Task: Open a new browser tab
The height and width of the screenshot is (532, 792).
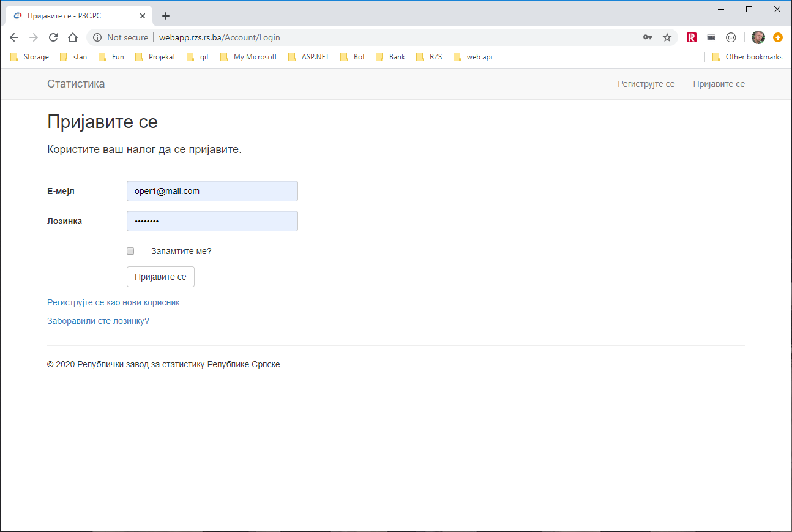Action: tap(165, 16)
